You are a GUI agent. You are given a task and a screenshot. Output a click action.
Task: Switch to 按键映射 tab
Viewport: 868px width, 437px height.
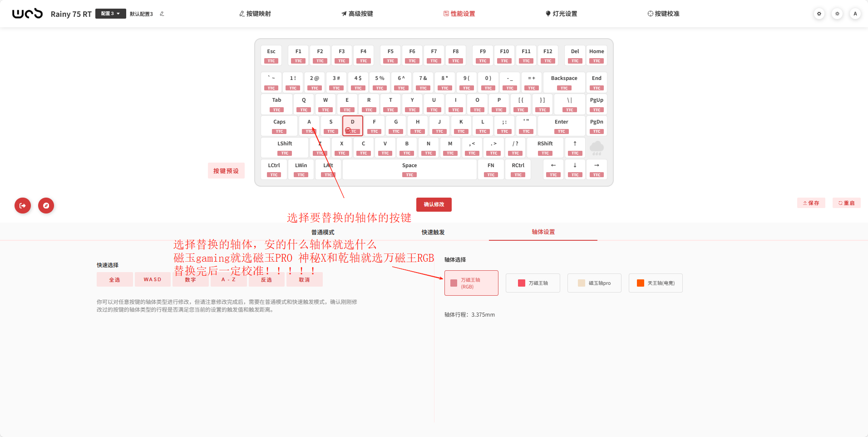point(255,14)
